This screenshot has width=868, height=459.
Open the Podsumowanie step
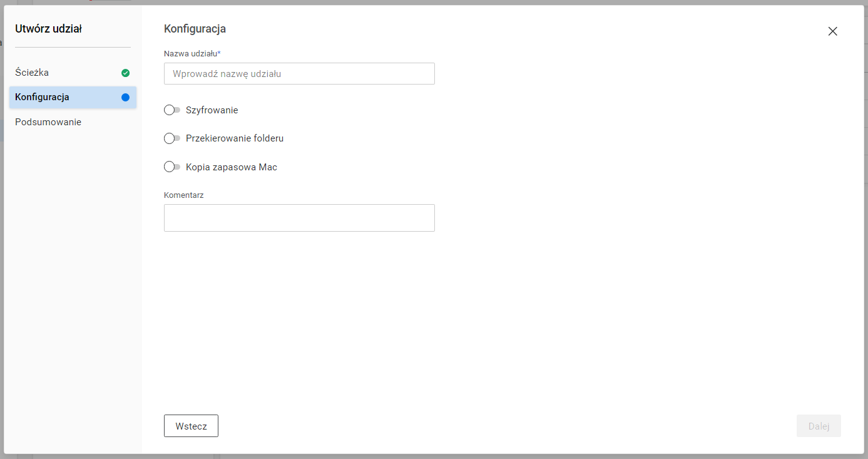tap(48, 122)
